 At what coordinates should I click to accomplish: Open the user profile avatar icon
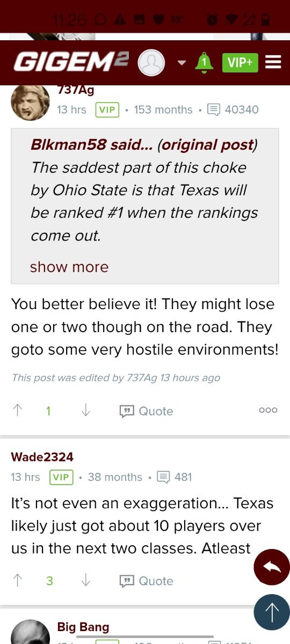(151, 63)
